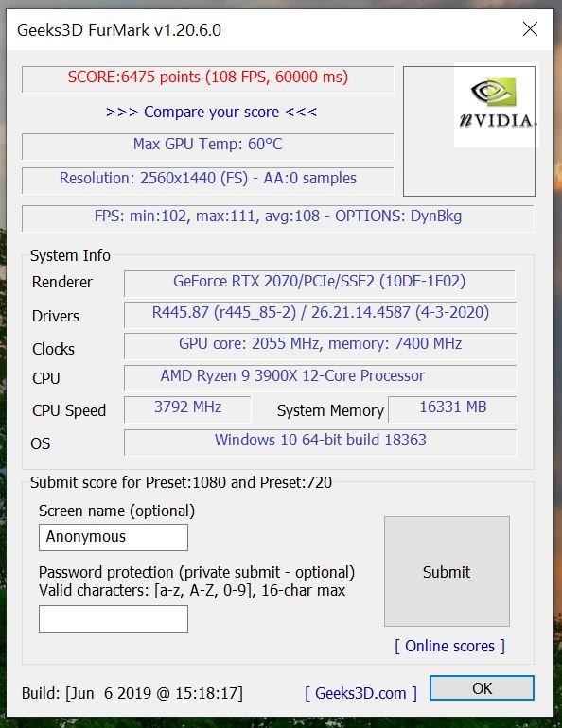The height and width of the screenshot is (728, 562).
Task: Click the Build: [Jun 6 2019] text
Action: coord(132,693)
